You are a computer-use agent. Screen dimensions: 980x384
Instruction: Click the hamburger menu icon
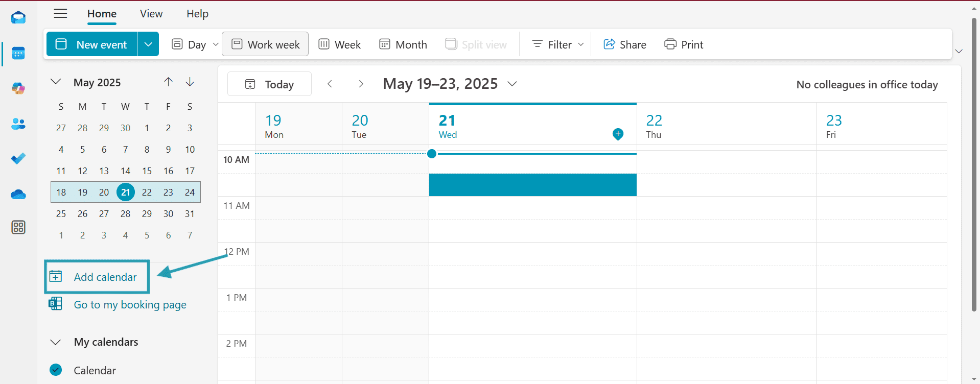(61, 14)
